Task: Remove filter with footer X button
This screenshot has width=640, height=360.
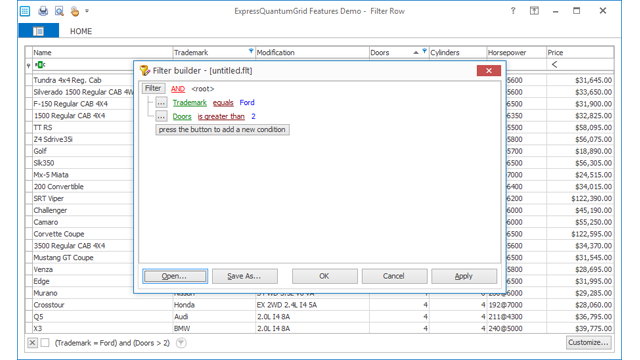Action: pos(32,343)
